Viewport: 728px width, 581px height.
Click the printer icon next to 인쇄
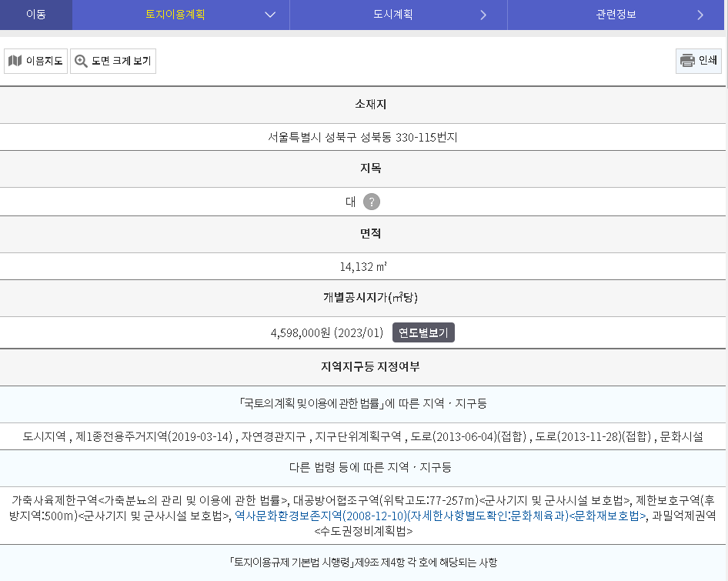[x=686, y=61]
